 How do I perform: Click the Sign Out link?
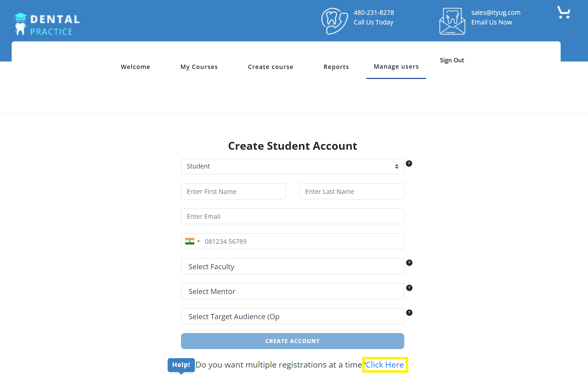point(452,60)
